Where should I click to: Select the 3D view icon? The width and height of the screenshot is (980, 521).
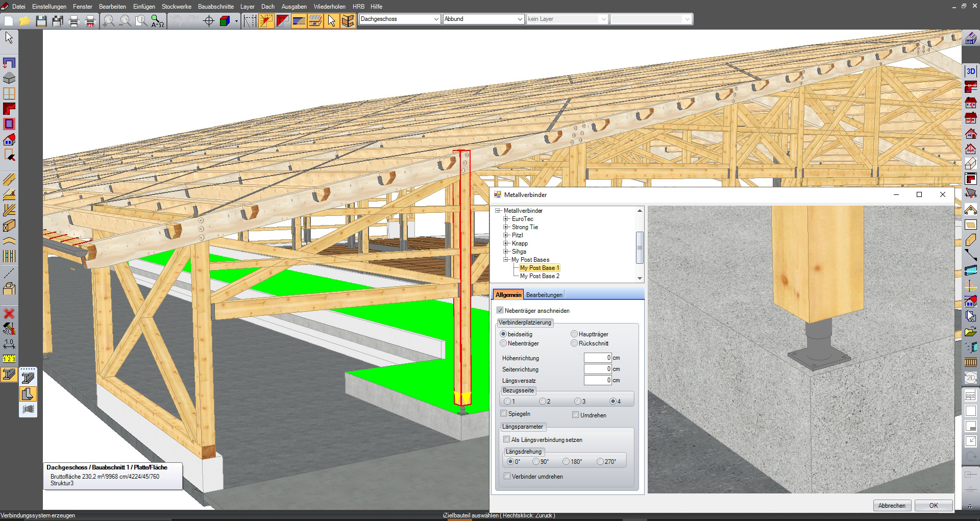tap(970, 71)
